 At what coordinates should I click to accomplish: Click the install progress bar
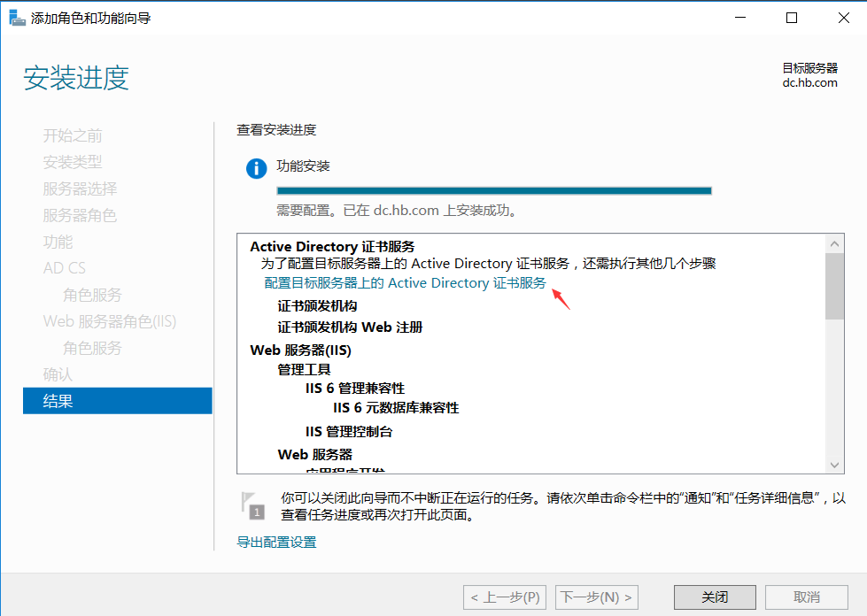494,190
